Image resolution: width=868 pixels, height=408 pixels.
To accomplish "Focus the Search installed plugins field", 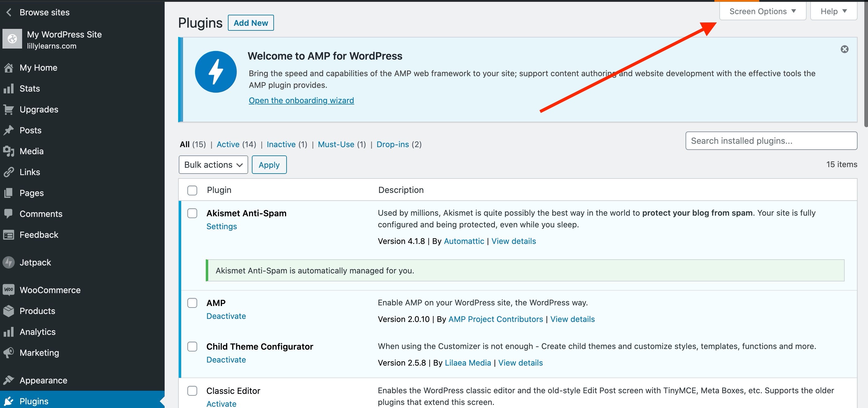I will [x=771, y=141].
